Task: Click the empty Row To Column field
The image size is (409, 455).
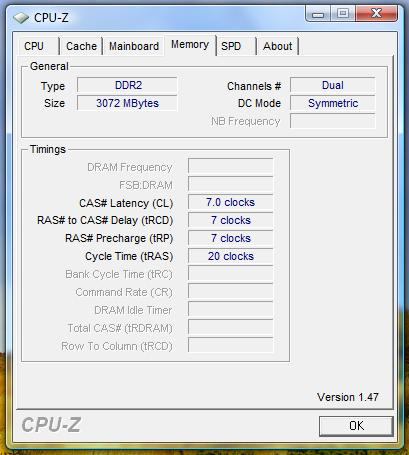Action: tap(231, 346)
